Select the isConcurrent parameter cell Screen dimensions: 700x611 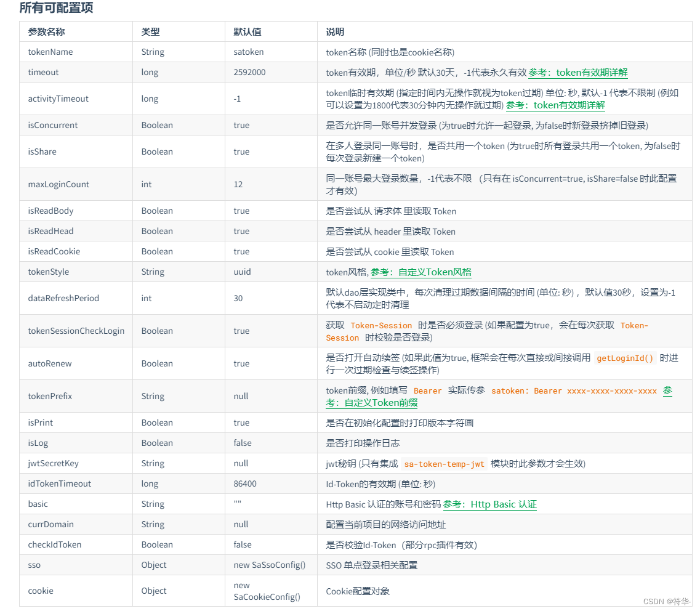(76, 125)
